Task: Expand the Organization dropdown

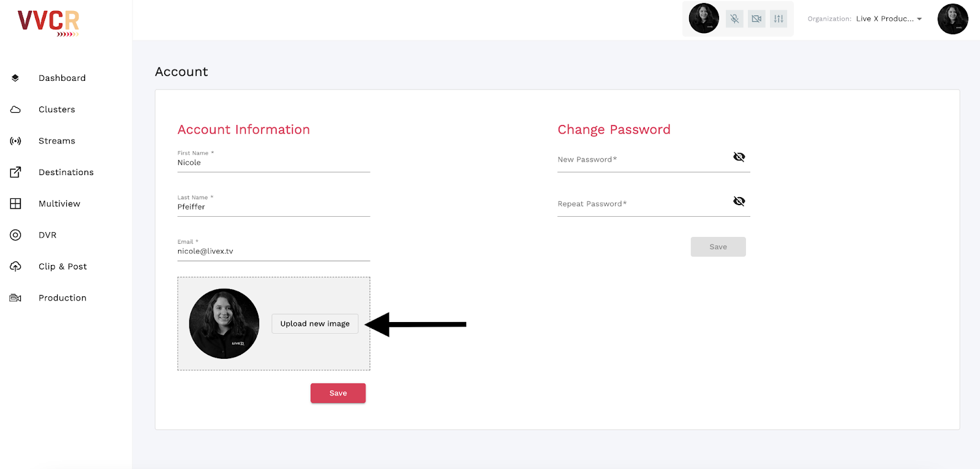Action: point(889,19)
